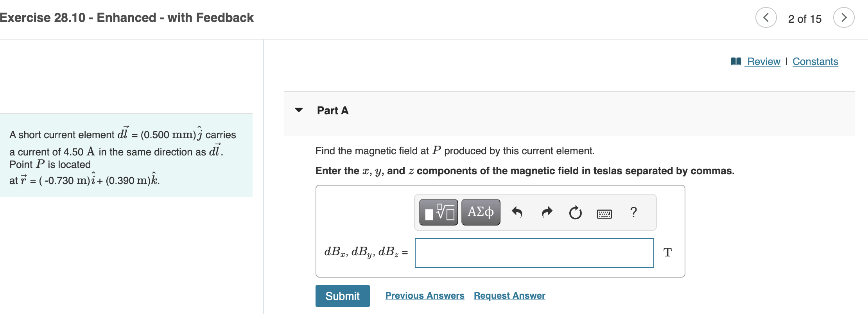Click inside the dB components answer field

[x=534, y=253]
